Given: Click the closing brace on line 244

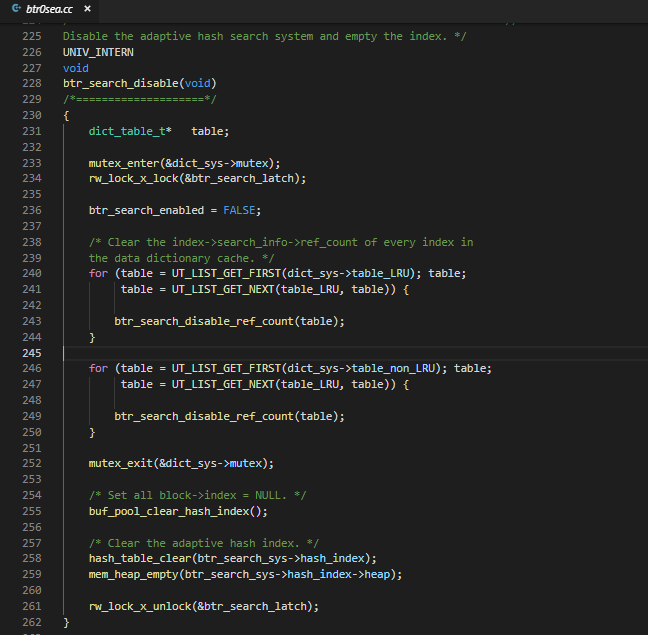Looking at the screenshot, I should [x=92, y=338].
